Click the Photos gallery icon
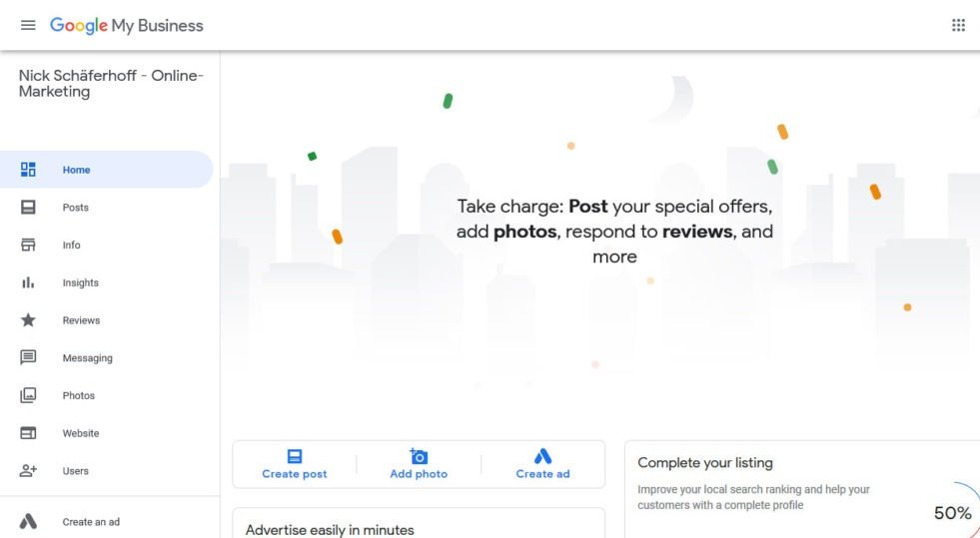Screen dimensions: 980x538 [x=28, y=395]
